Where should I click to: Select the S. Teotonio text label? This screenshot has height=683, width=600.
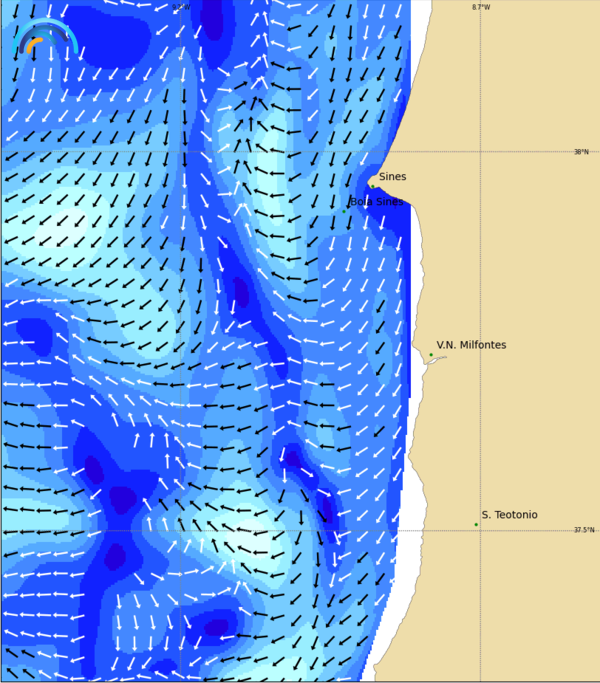pyautogui.click(x=509, y=515)
